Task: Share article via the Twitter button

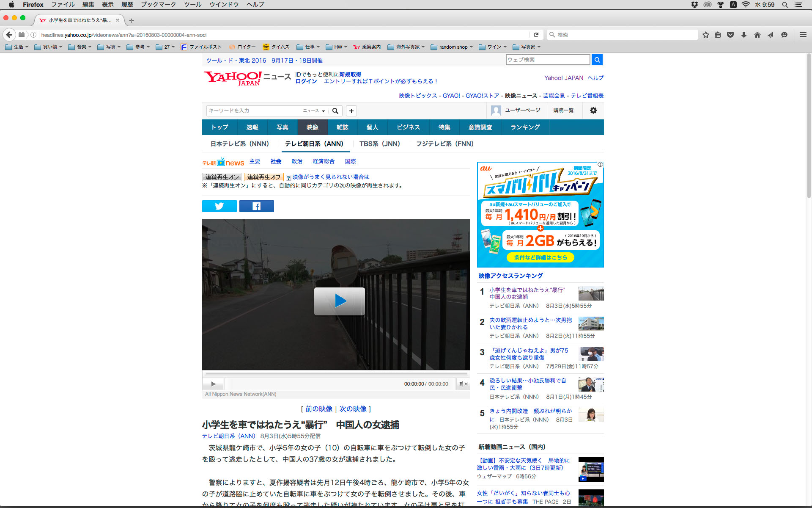Action: (219, 206)
